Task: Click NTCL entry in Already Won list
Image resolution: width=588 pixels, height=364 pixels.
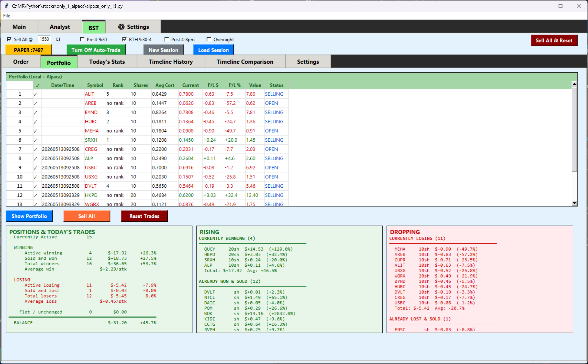Action: [x=246, y=298]
